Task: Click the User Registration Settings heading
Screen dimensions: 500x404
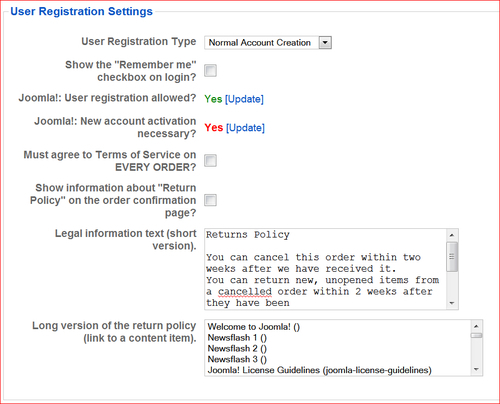Action: 81,11
